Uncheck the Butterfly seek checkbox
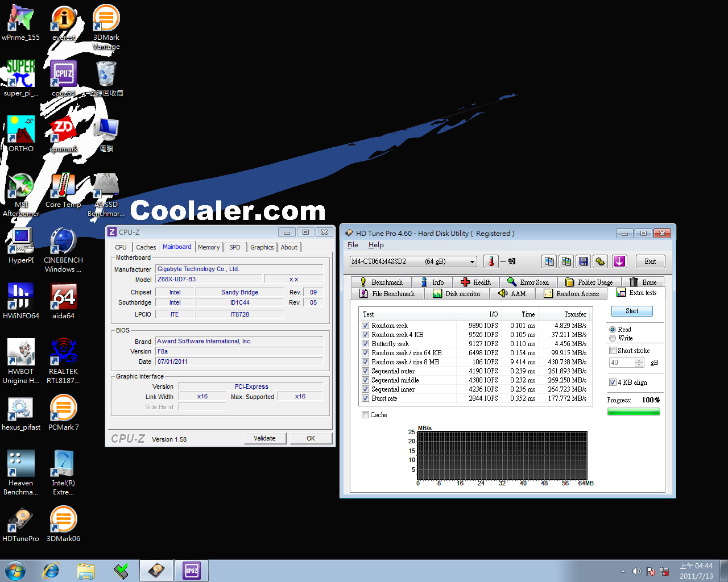Image resolution: width=728 pixels, height=582 pixels. click(x=366, y=344)
